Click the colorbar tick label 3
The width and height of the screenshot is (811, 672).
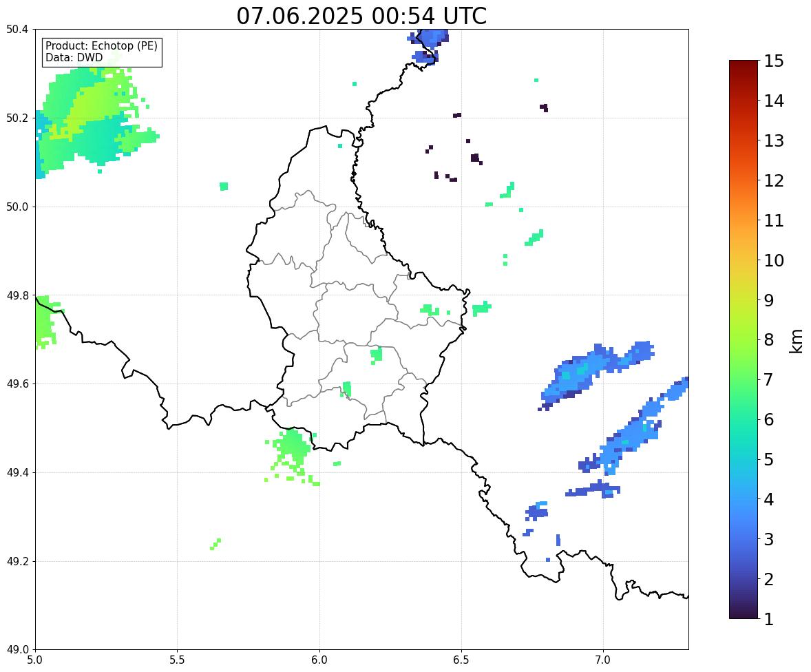click(769, 539)
